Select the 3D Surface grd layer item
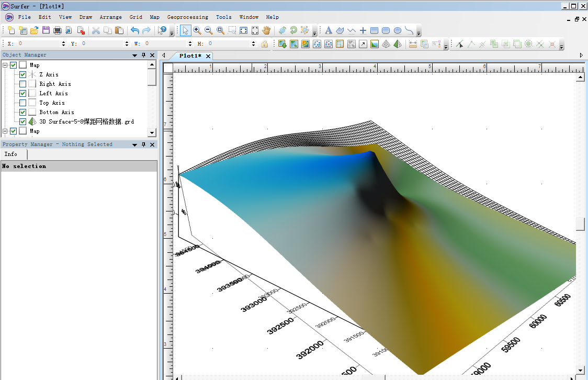This screenshot has height=380, width=588. 86,121
